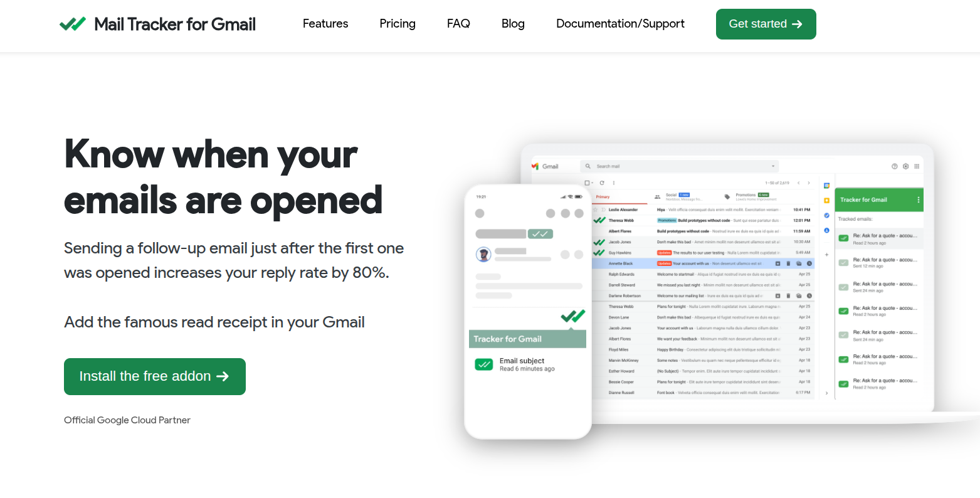Open the Pricing page from the navigation
This screenshot has height=498, width=980.
[398, 24]
